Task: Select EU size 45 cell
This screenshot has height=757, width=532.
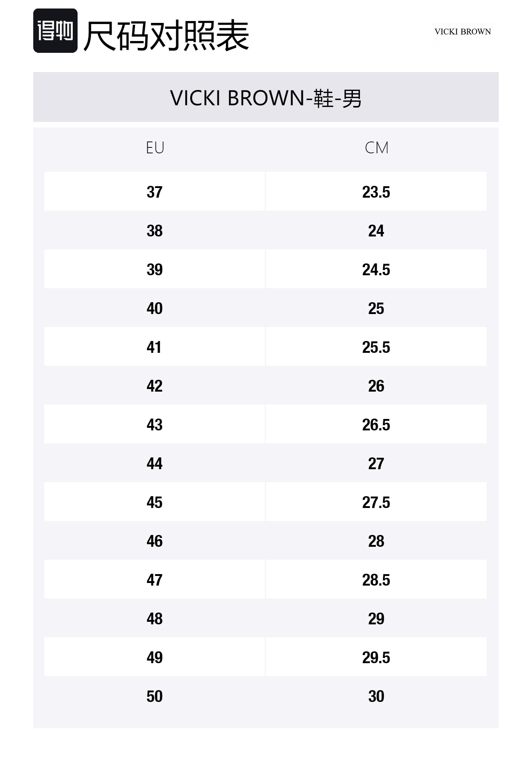Action: 154,502
